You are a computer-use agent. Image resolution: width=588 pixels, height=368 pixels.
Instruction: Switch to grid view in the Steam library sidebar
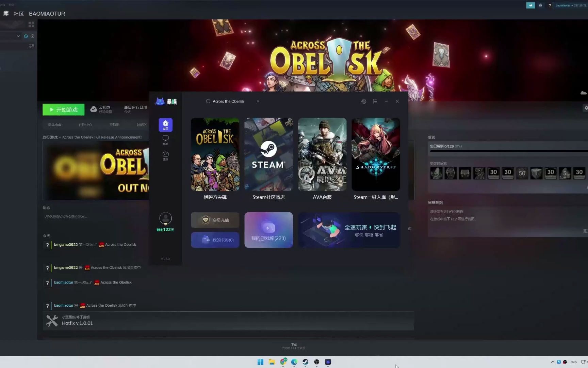(x=31, y=25)
